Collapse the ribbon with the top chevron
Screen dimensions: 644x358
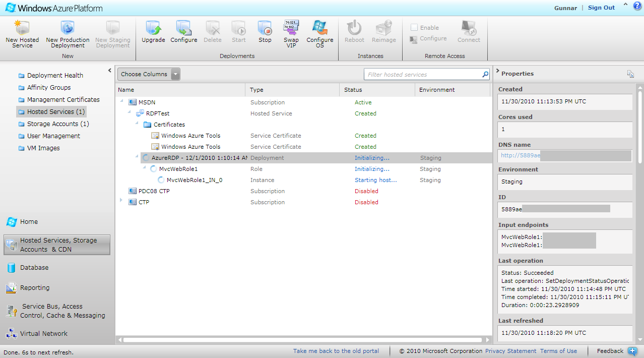625,5
